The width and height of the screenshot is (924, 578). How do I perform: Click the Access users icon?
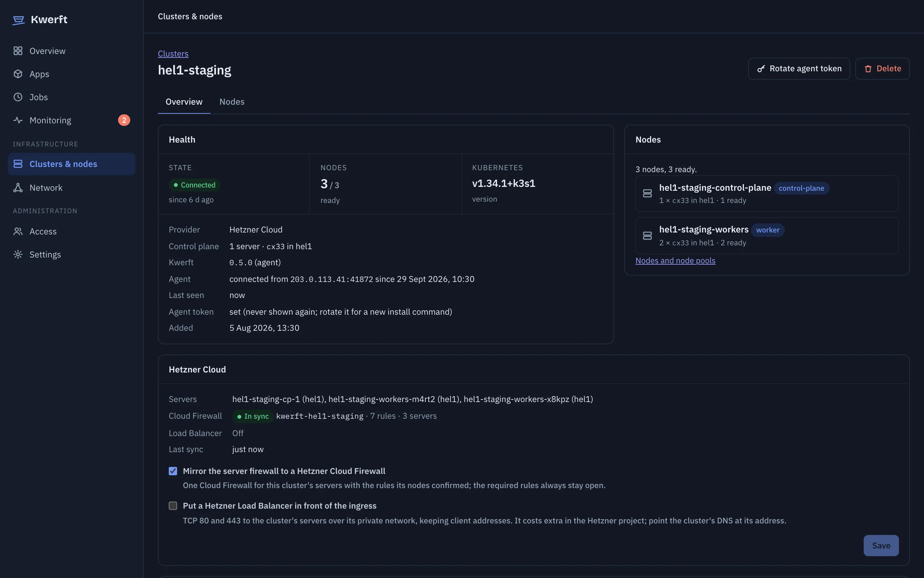coord(18,231)
